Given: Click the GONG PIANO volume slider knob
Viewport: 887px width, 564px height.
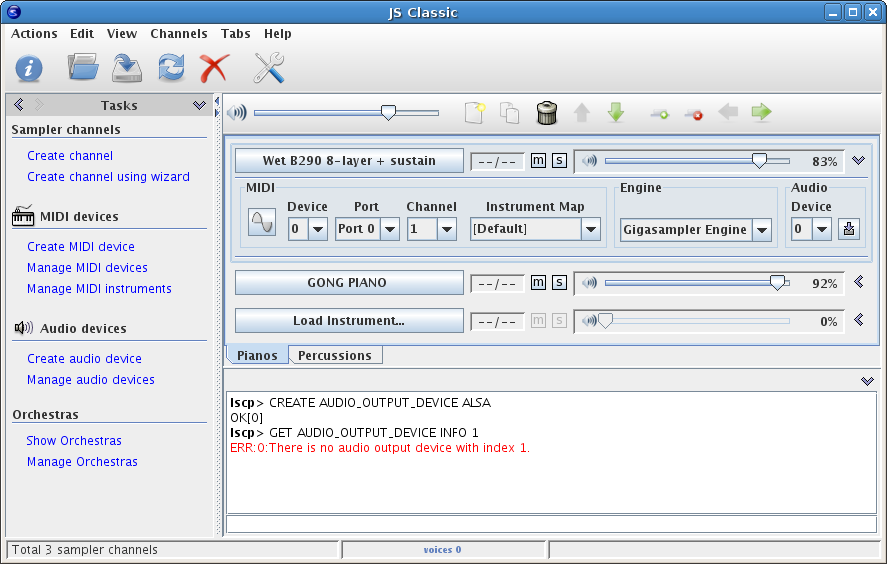Looking at the screenshot, I should [x=777, y=283].
